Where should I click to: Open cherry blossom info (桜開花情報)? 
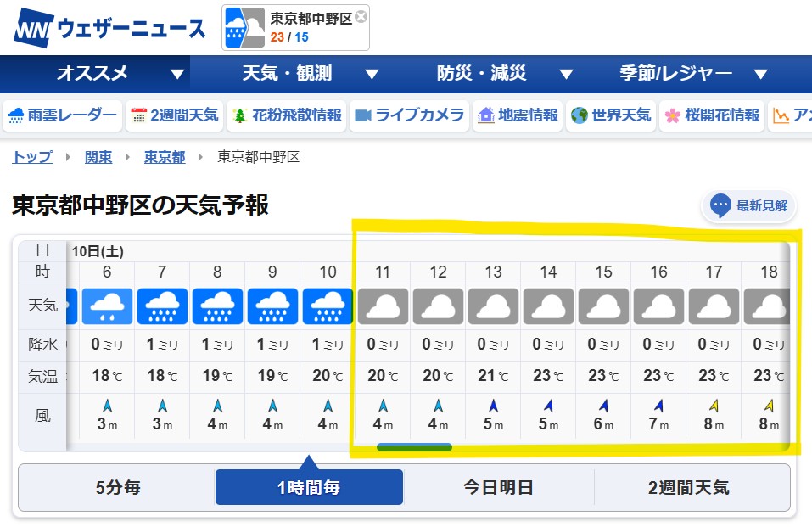[712, 115]
